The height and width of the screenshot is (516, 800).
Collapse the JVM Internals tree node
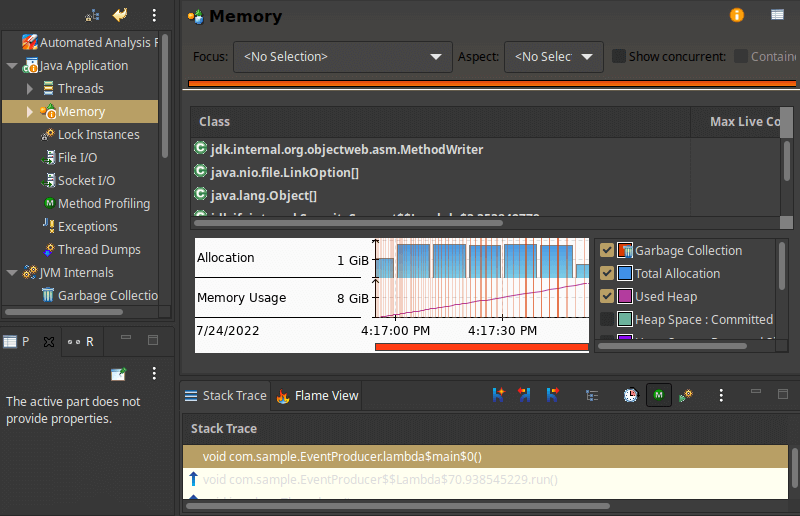pyautogui.click(x=12, y=273)
